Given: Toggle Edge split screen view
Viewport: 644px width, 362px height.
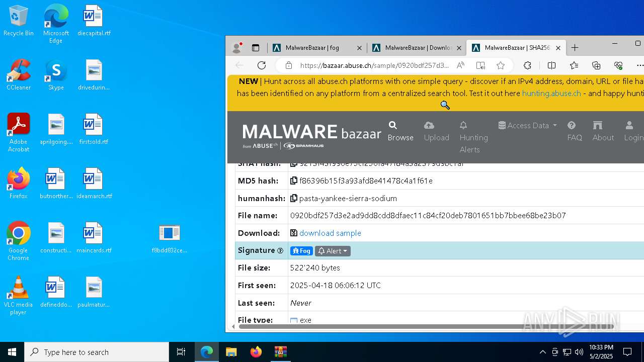Looking at the screenshot, I should coord(551,65).
